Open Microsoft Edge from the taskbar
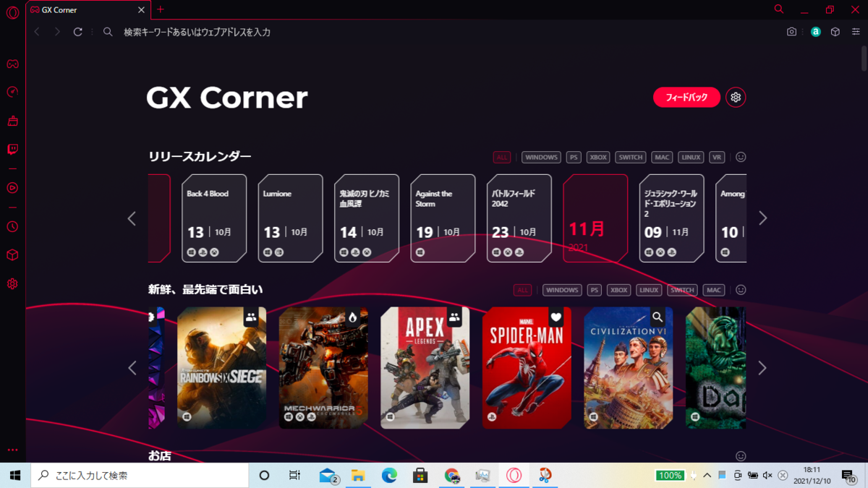This screenshot has width=868, height=488. pos(389,475)
